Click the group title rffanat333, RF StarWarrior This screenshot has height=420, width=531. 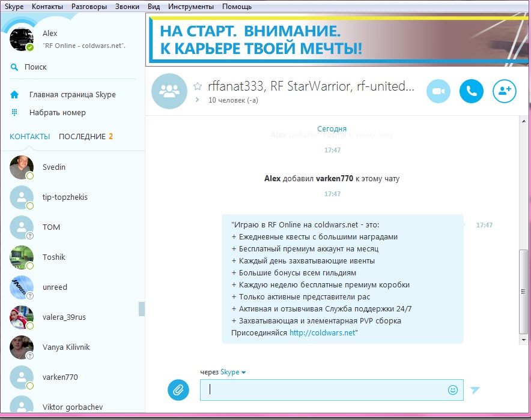(311, 86)
